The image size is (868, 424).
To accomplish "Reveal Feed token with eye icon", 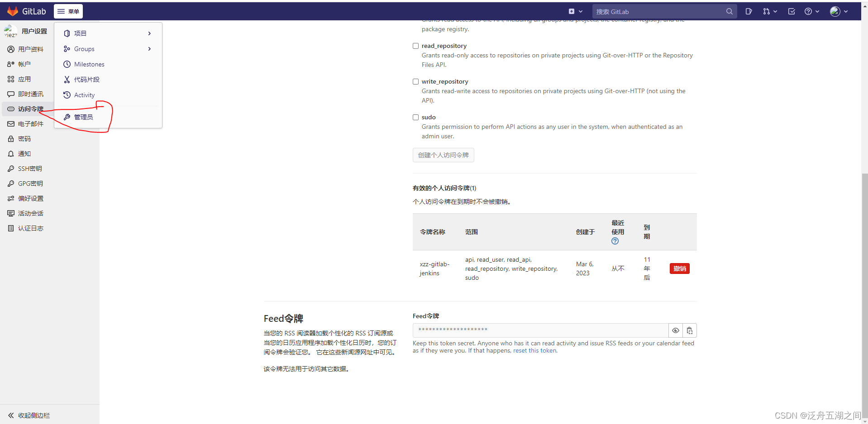I will 676,330.
